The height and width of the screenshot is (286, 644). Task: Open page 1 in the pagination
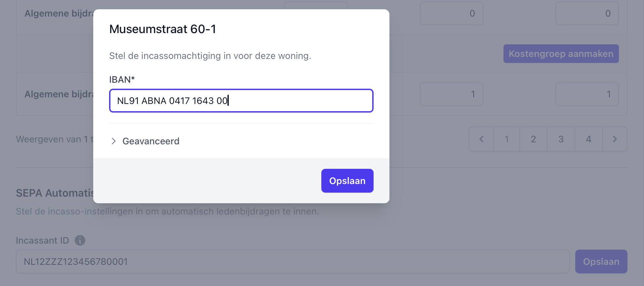(x=506, y=139)
